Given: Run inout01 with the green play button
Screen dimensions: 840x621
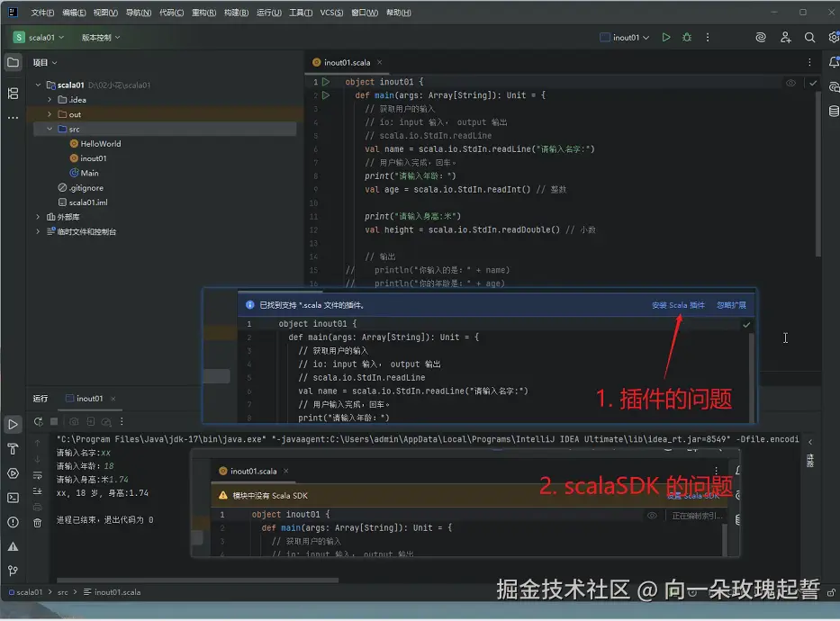Looking at the screenshot, I should pos(666,38).
